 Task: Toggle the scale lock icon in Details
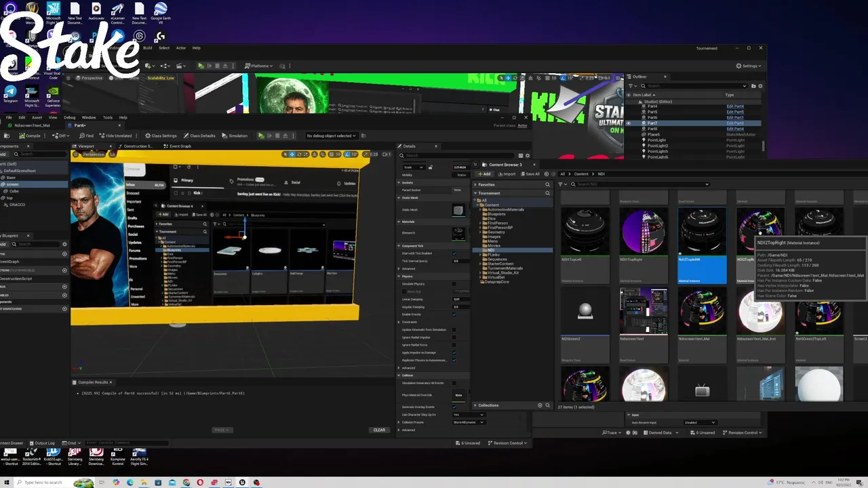tap(431, 167)
